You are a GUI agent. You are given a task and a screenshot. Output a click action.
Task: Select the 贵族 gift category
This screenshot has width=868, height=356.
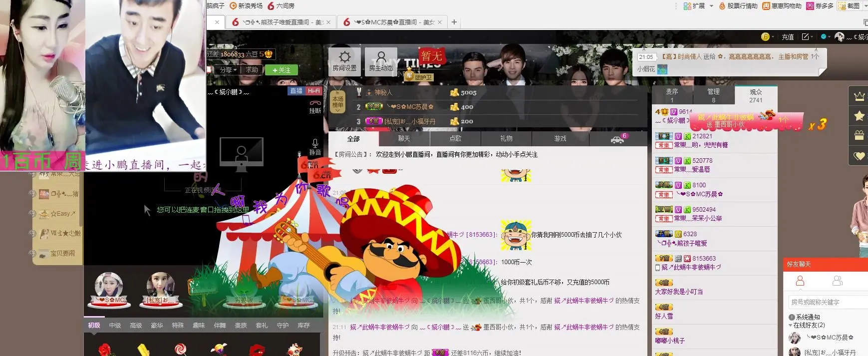pos(241,326)
